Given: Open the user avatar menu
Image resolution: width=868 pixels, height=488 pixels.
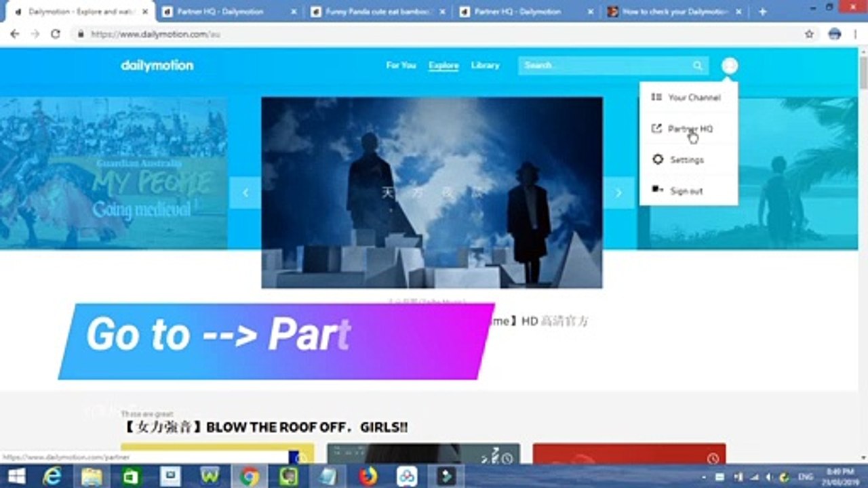Looking at the screenshot, I should click(730, 66).
